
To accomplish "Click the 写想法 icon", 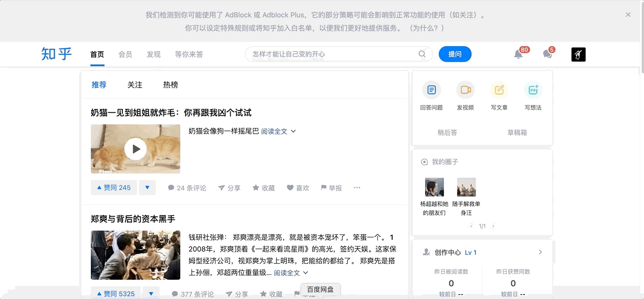I will tap(533, 90).
